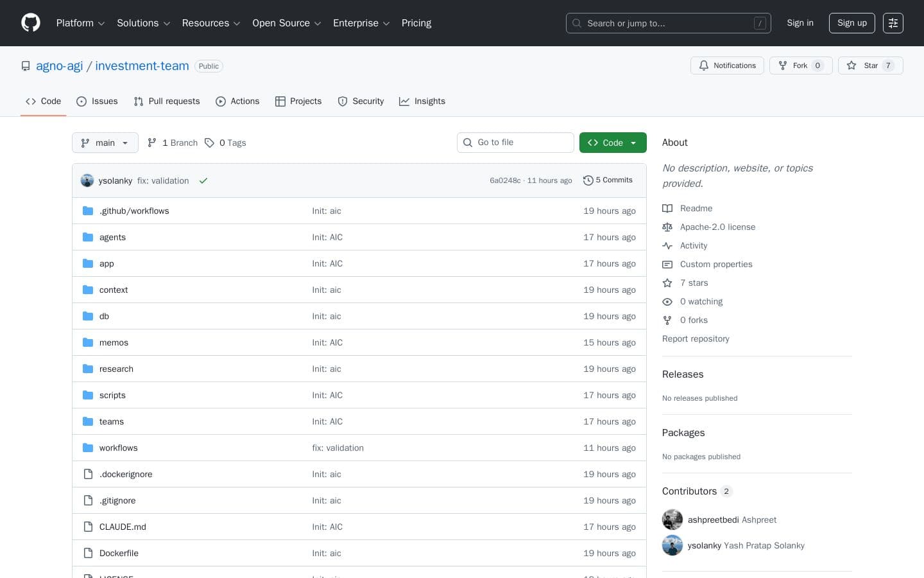Open the Apache-2.0 license scales icon
924x578 pixels.
pyautogui.click(x=667, y=227)
